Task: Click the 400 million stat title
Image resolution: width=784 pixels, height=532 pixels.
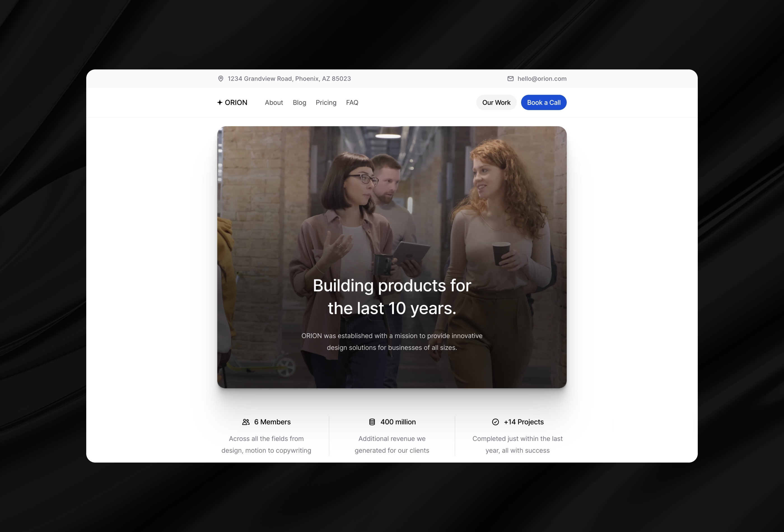Action: [398, 422]
